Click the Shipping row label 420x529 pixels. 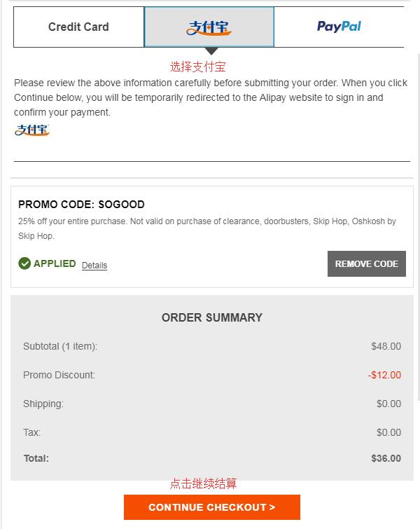point(43,404)
